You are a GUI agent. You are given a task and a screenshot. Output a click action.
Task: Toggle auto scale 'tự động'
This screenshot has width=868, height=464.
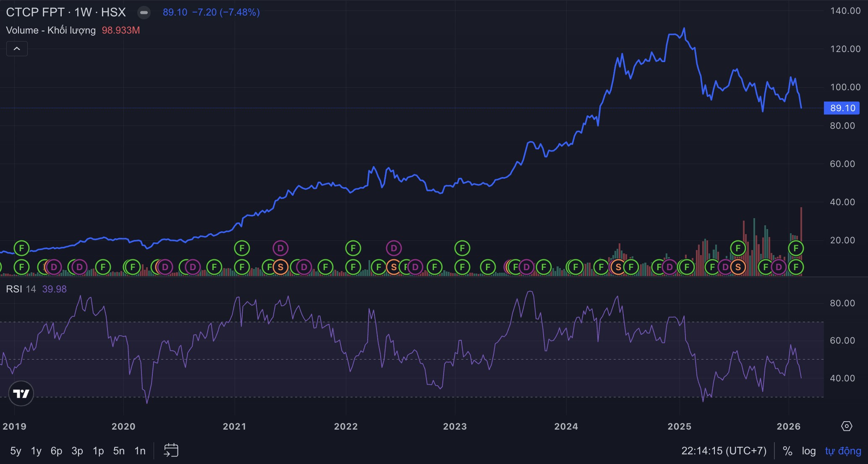coord(843,451)
